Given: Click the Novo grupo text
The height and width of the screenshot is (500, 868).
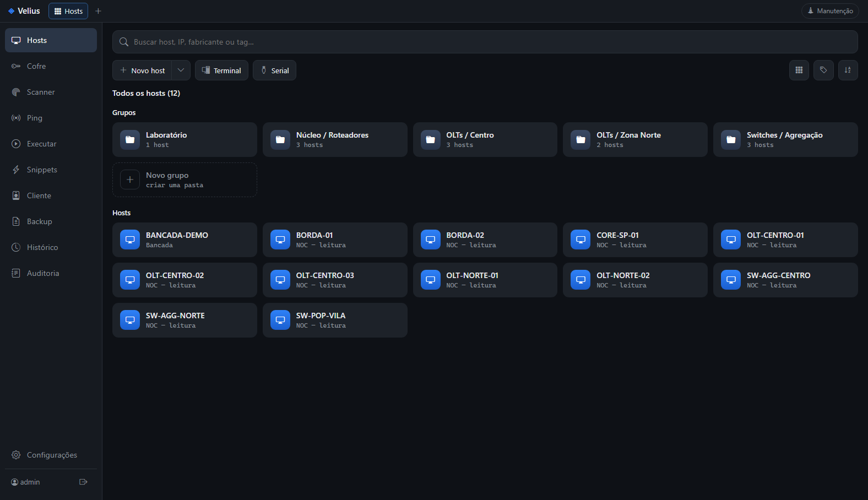Looking at the screenshot, I should coord(167,175).
